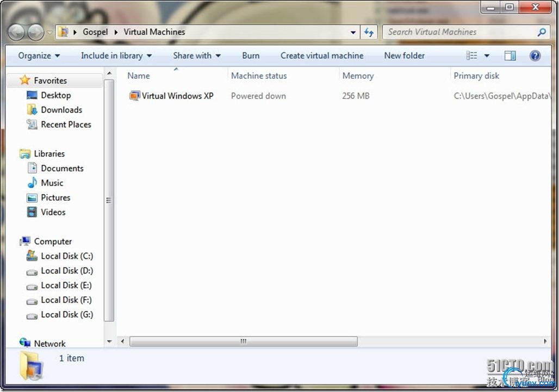This screenshot has width=559, height=392.
Task: Refresh the Virtual Machines folder
Action: click(x=369, y=33)
